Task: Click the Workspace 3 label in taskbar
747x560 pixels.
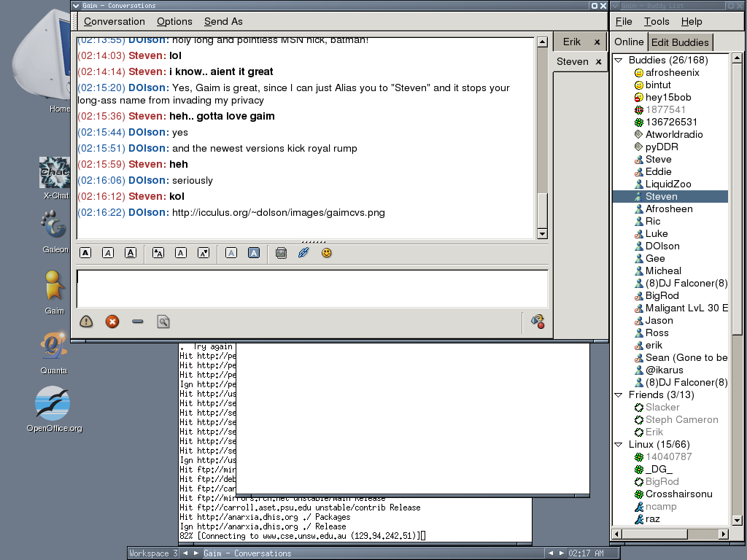Action: (x=153, y=553)
